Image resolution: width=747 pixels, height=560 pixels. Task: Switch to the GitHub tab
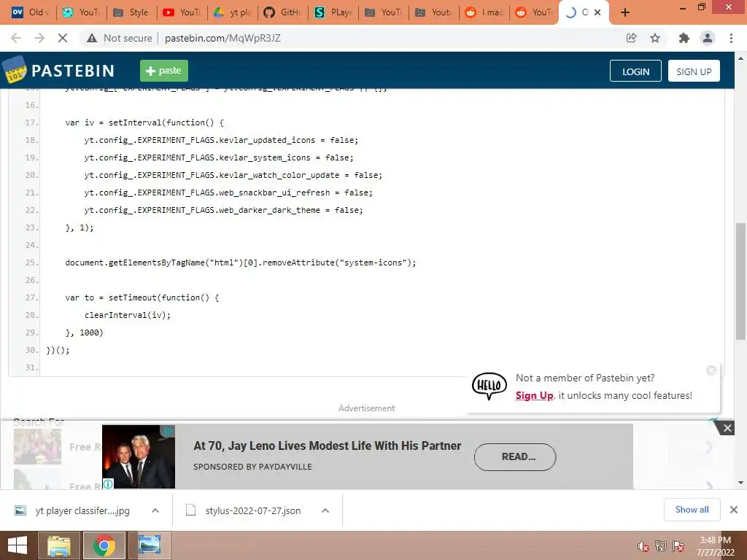[283, 12]
